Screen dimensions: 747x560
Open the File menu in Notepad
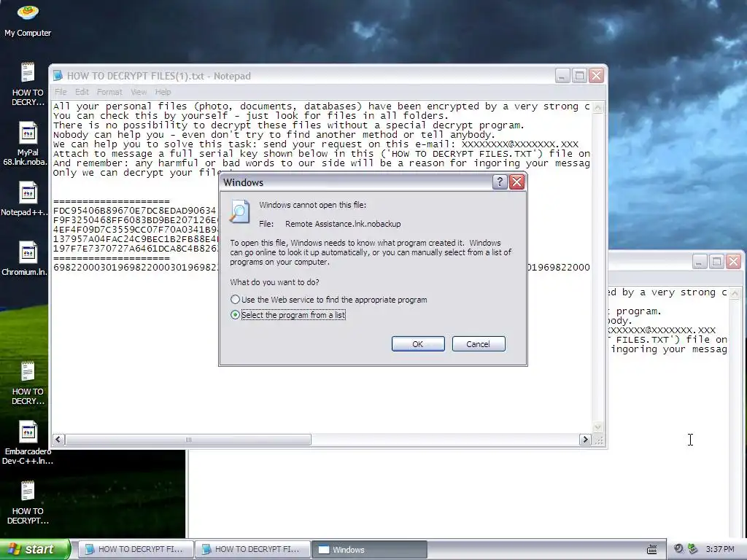coord(61,92)
